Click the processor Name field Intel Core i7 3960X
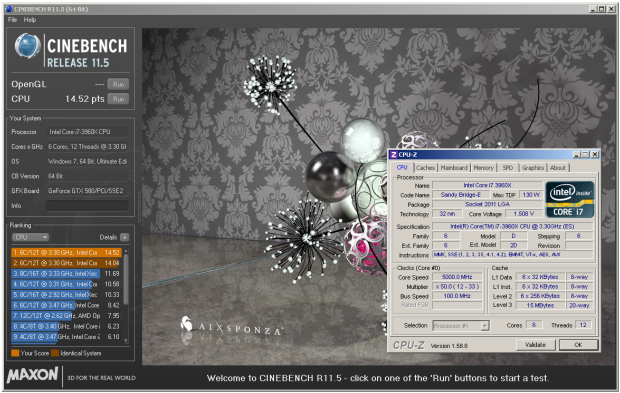Viewport: 620px width, 393px height. 487,185
